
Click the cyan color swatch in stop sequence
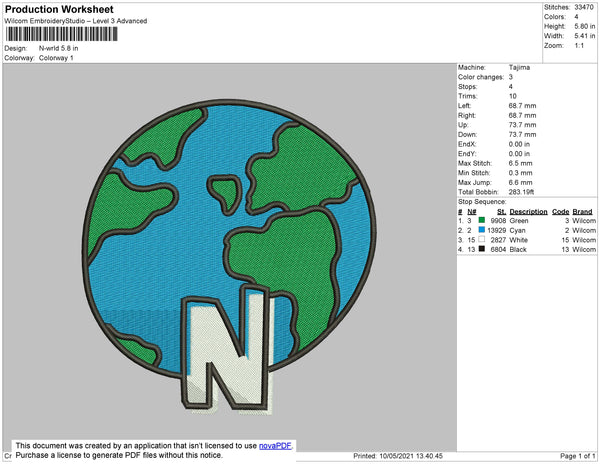coord(482,231)
